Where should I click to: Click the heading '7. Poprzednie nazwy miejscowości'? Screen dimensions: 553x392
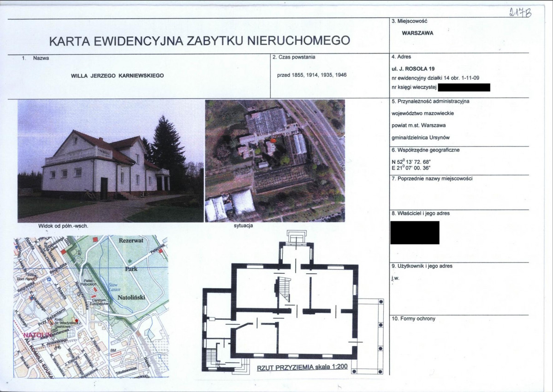(x=432, y=179)
